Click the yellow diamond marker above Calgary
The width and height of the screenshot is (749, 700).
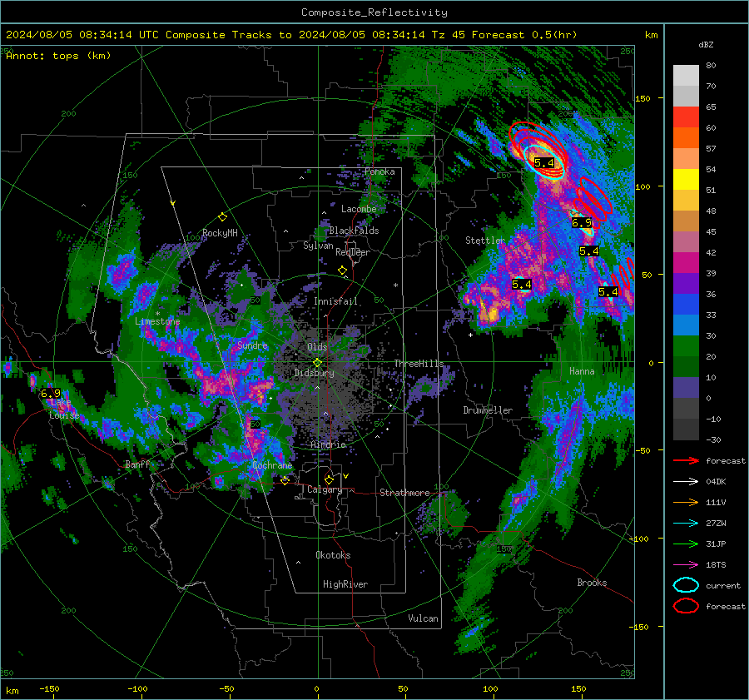coord(329,479)
